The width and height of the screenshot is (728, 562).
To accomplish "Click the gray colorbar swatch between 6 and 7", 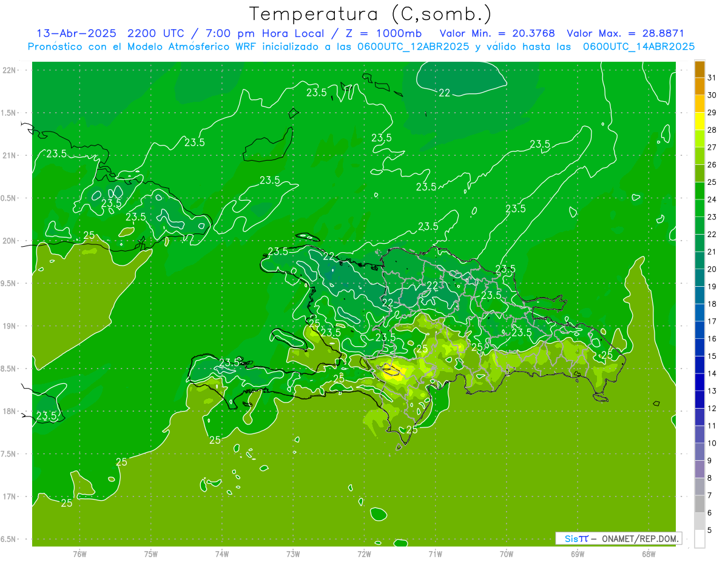I will tap(699, 504).
